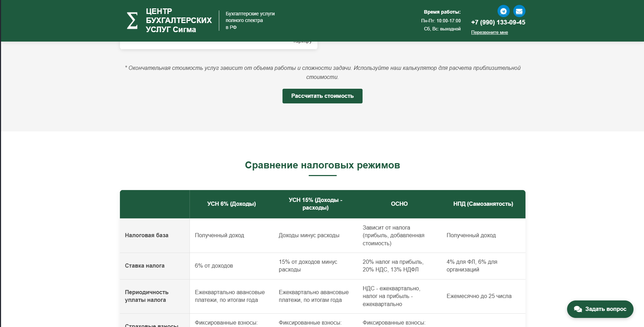
Task: Open the Задать вопрос chat button
Action: [600, 309]
